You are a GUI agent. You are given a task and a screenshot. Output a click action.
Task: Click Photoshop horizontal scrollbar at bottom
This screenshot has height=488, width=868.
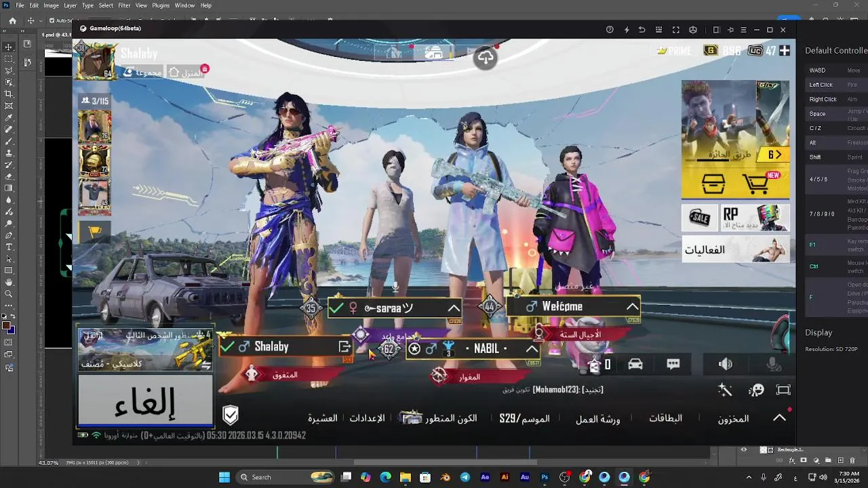pyautogui.click(x=445, y=463)
